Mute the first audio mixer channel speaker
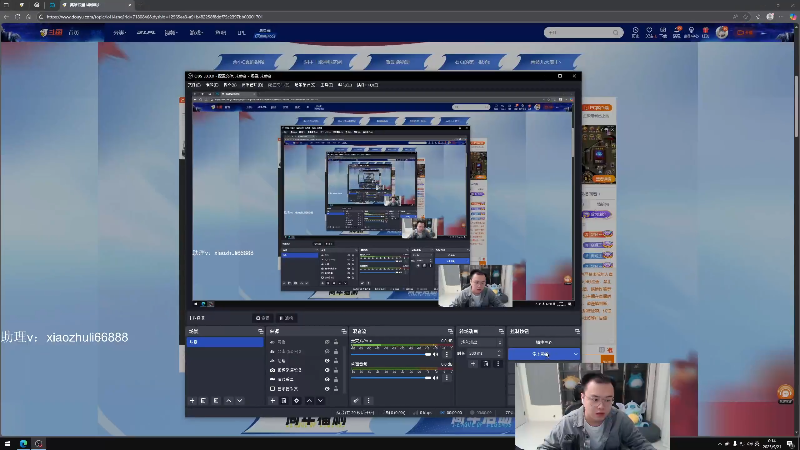The image size is (800, 450). [436, 354]
